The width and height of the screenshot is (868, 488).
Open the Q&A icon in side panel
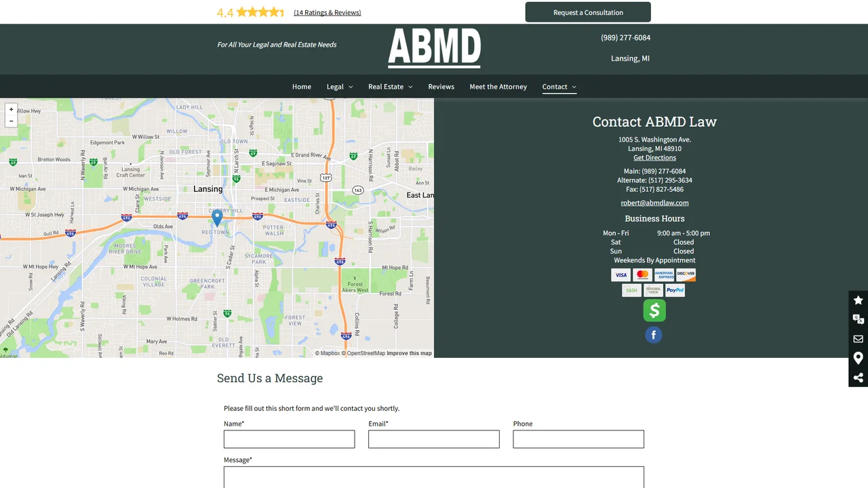[x=858, y=319]
